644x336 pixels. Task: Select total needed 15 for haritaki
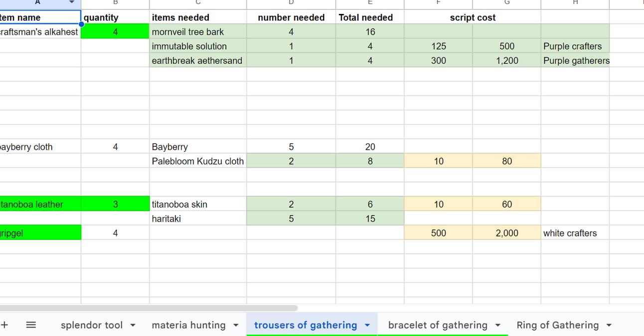(370, 219)
